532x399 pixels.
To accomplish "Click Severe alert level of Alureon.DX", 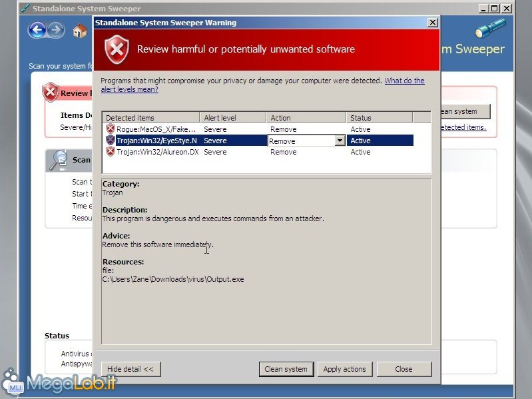I will [215, 152].
